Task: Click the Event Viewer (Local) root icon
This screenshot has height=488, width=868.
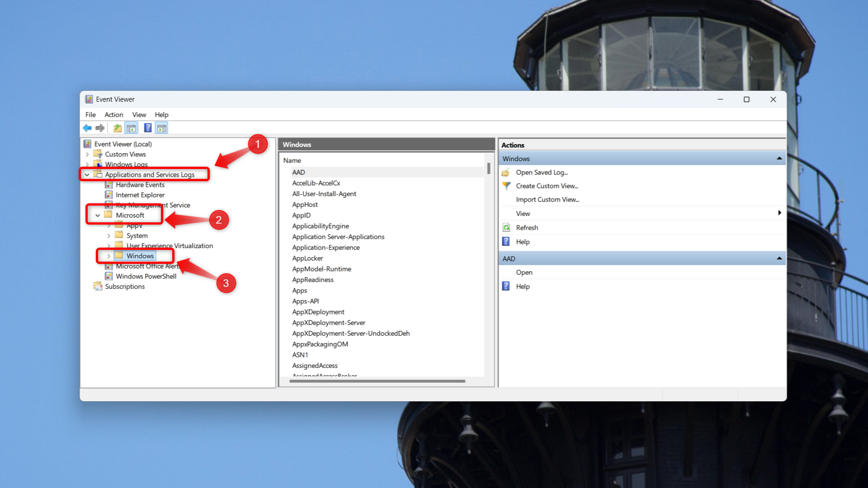Action: coord(88,144)
